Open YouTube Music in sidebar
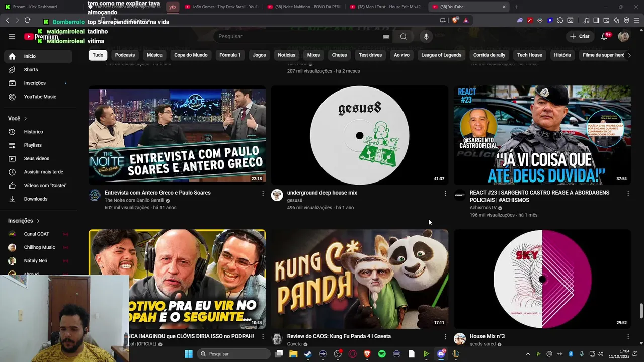This screenshot has width=644, height=362. coord(38,97)
